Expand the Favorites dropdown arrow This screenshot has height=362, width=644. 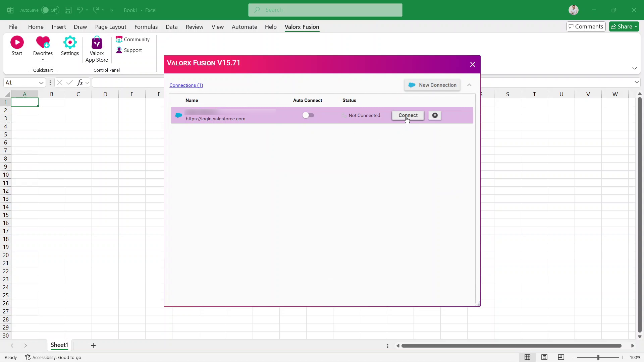click(43, 60)
